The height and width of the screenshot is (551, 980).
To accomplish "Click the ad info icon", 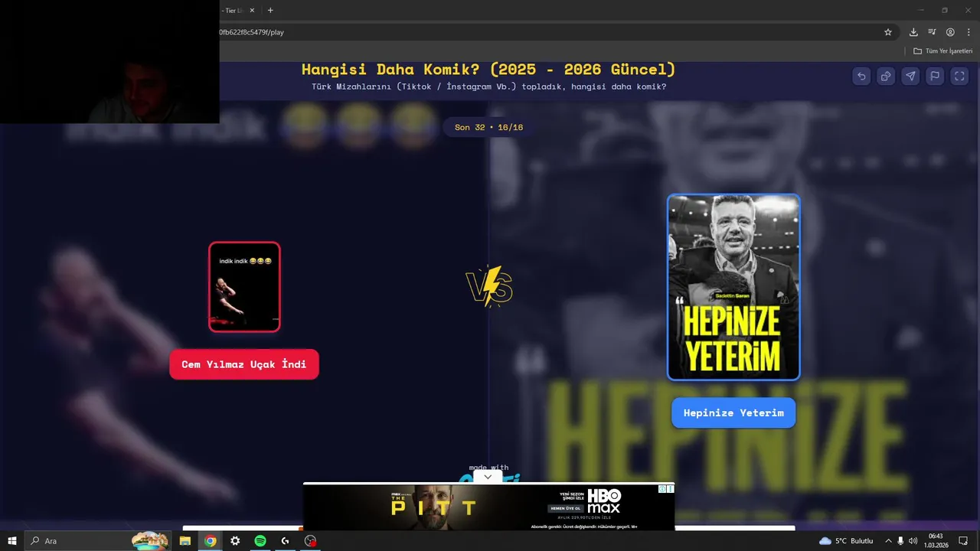I will pyautogui.click(x=663, y=489).
